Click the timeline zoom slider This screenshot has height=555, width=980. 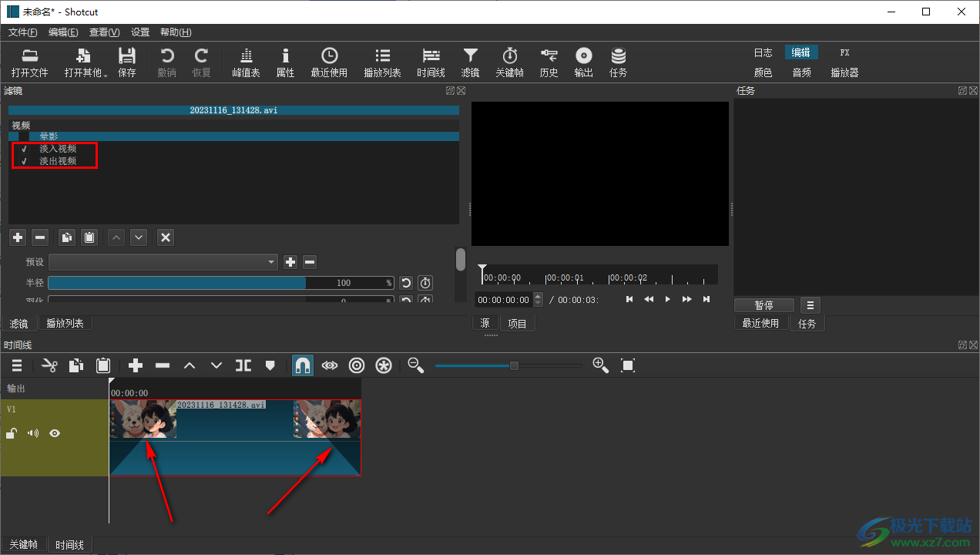tap(508, 365)
